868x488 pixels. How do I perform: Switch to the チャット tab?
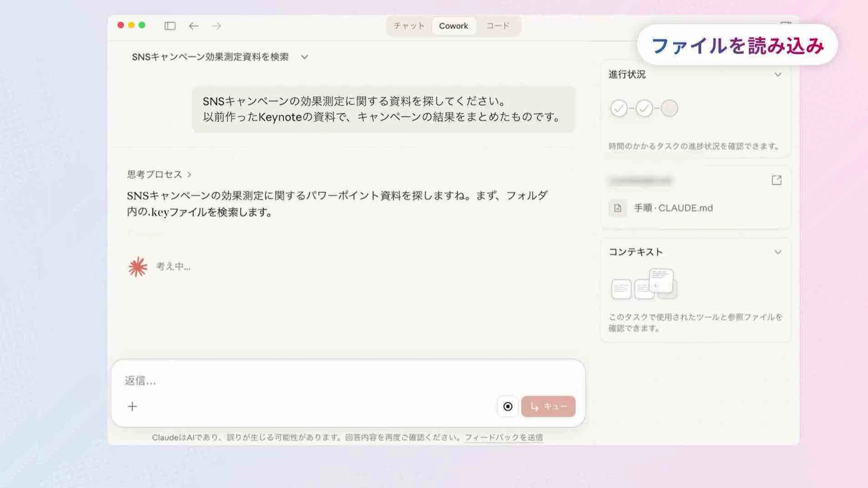click(409, 26)
